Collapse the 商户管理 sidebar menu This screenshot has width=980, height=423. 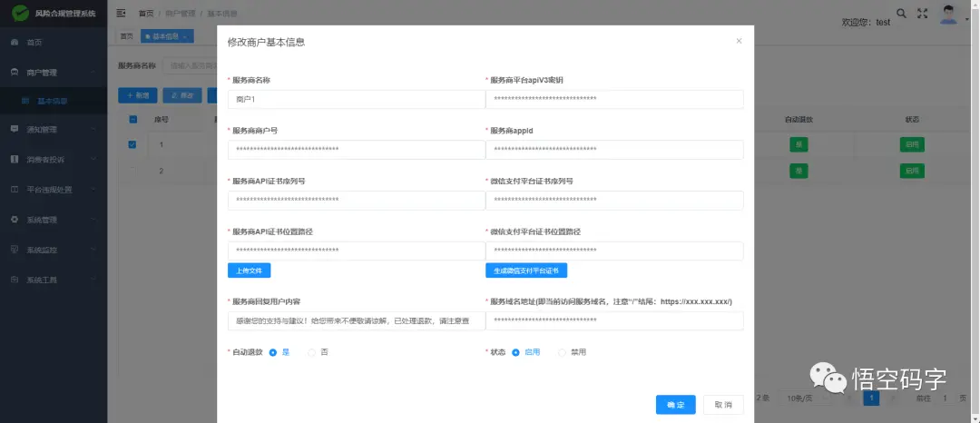point(54,73)
